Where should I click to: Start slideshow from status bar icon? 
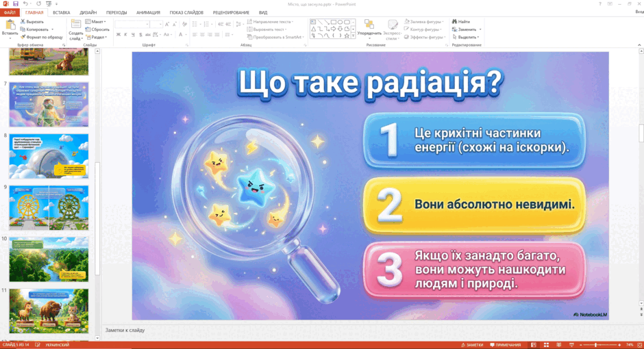click(571, 346)
